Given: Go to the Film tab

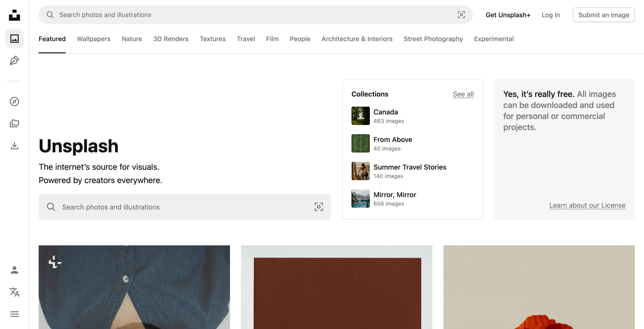Looking at the screenshot, I should (272, 39).
